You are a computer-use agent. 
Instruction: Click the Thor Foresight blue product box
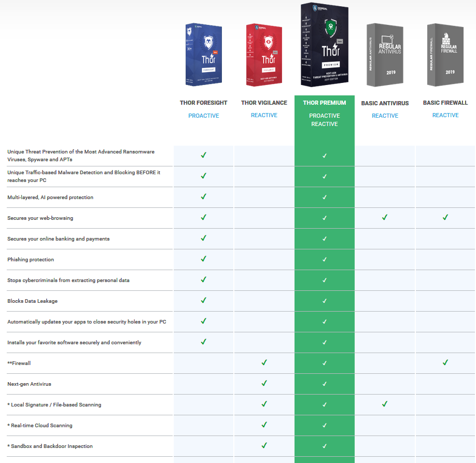point(204,54)
